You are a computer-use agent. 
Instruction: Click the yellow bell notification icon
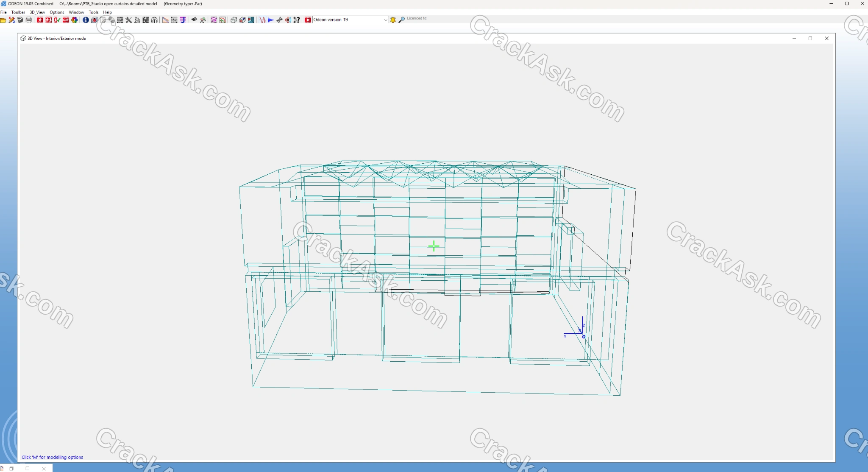(393, 20)
